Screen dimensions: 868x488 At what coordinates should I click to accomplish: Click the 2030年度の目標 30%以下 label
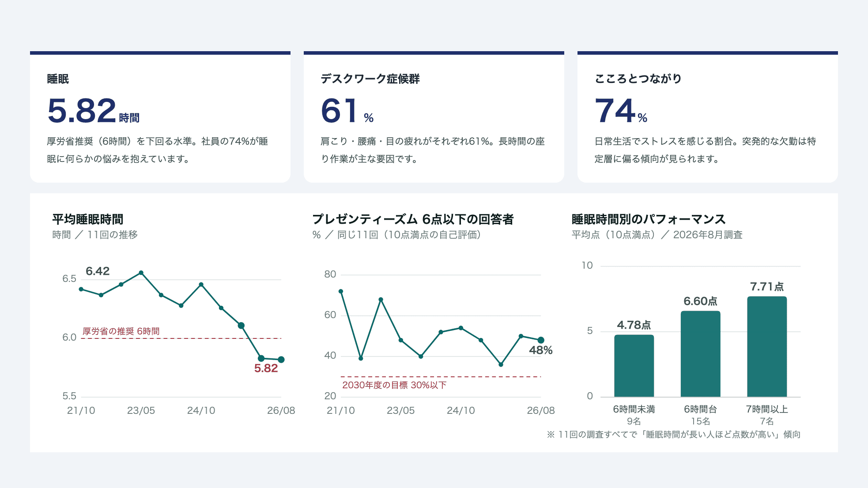[394, 385]
